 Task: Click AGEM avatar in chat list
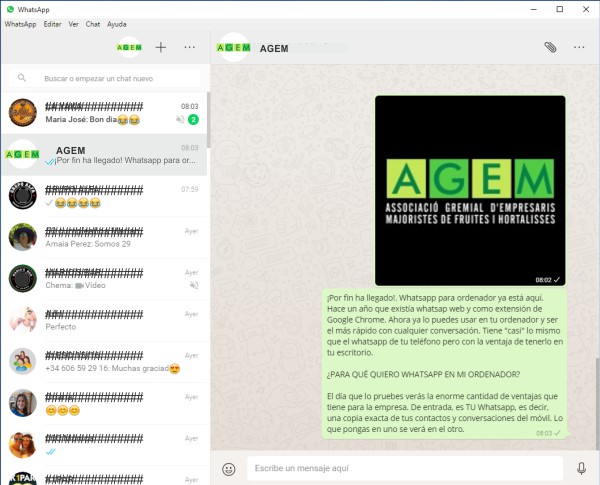[x=23, y=155]
